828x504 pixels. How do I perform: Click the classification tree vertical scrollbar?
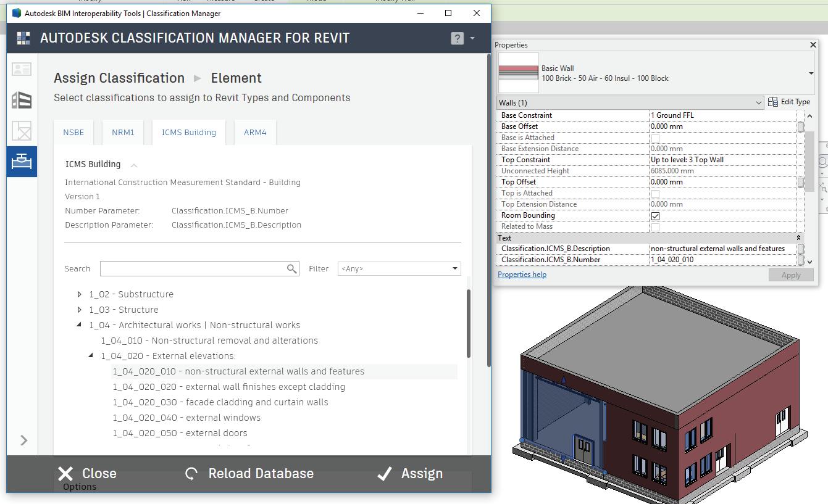(469, 324)
